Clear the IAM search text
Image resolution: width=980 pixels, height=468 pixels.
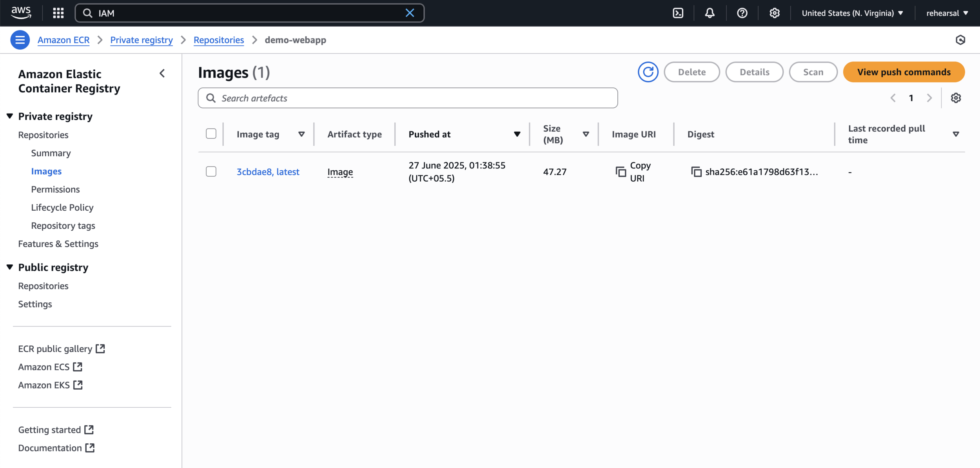410,13
